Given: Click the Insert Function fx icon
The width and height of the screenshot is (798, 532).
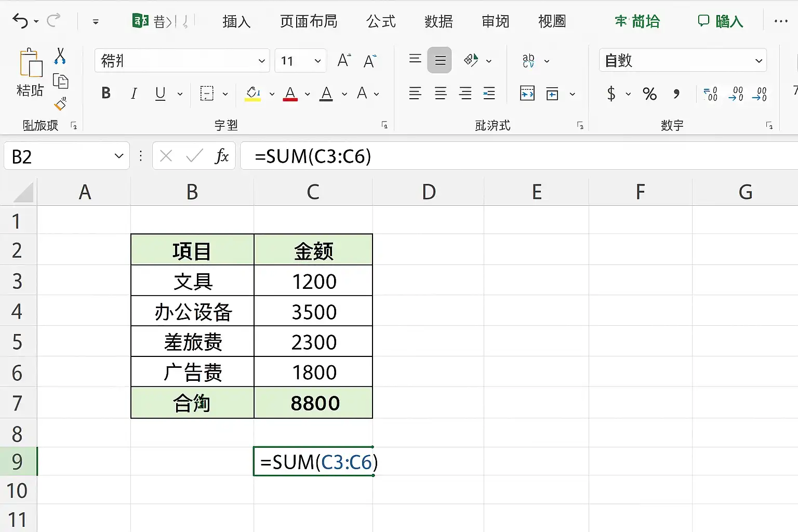Looking at the screenshot, I should [222, 156].
